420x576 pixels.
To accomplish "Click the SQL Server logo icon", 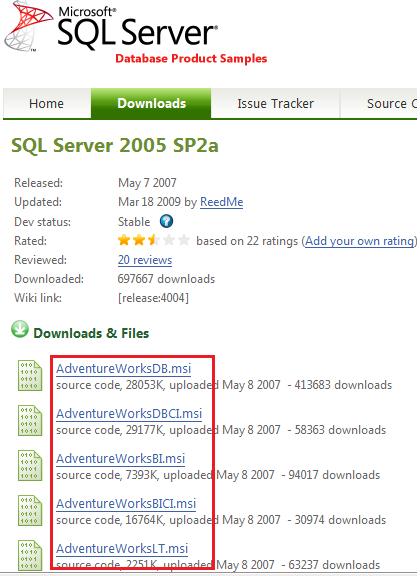I will (28, 26).
